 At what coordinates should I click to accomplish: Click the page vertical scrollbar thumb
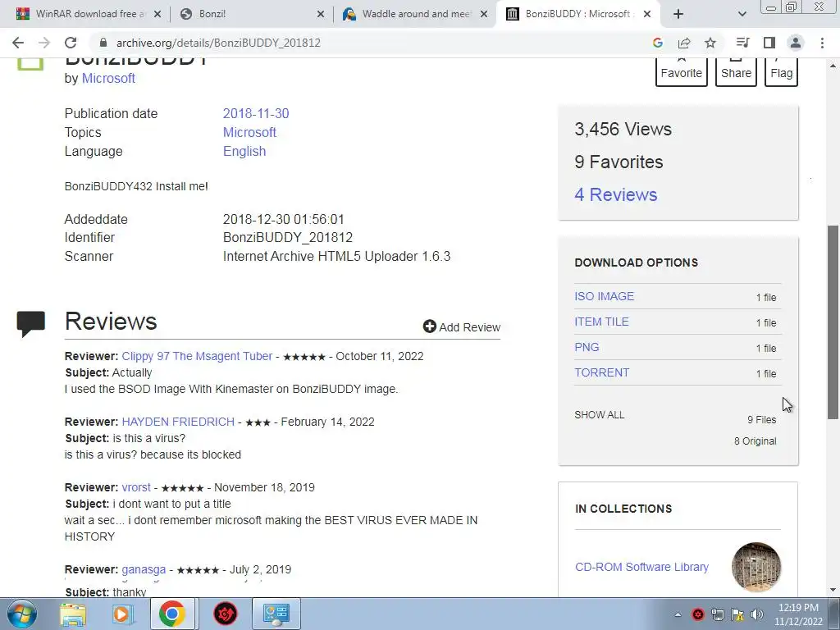833,322
